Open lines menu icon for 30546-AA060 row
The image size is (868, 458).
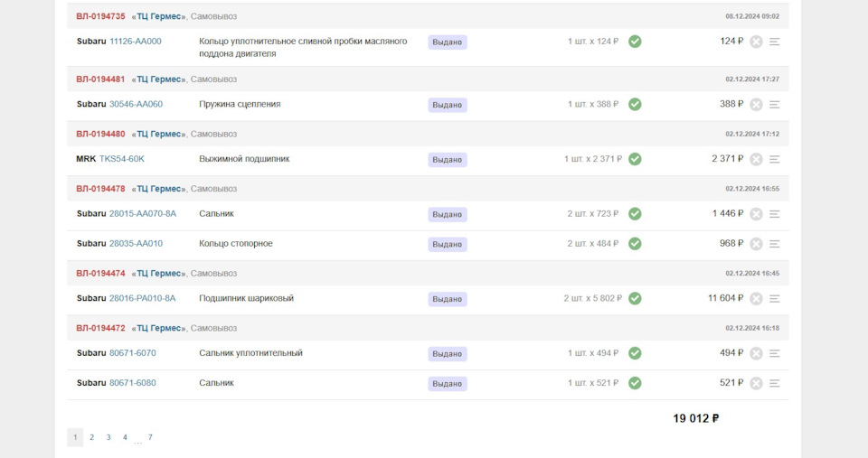tap(774, 105)
